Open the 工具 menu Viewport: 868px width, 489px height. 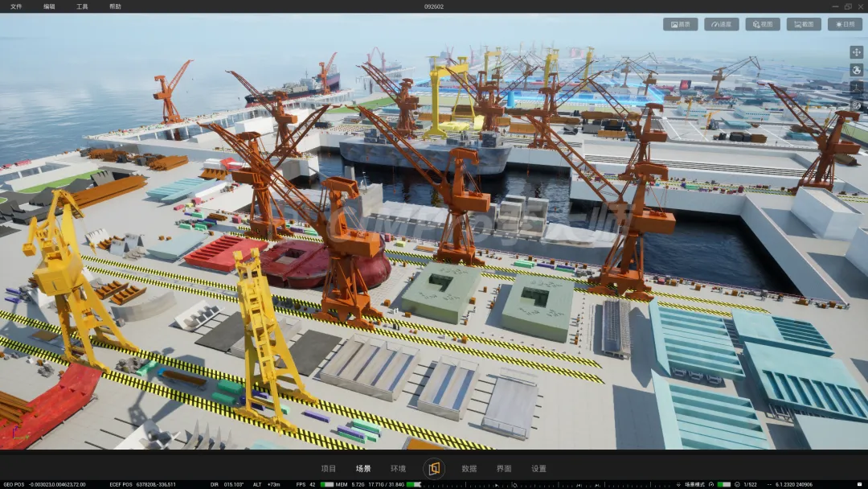pos(82,6)
